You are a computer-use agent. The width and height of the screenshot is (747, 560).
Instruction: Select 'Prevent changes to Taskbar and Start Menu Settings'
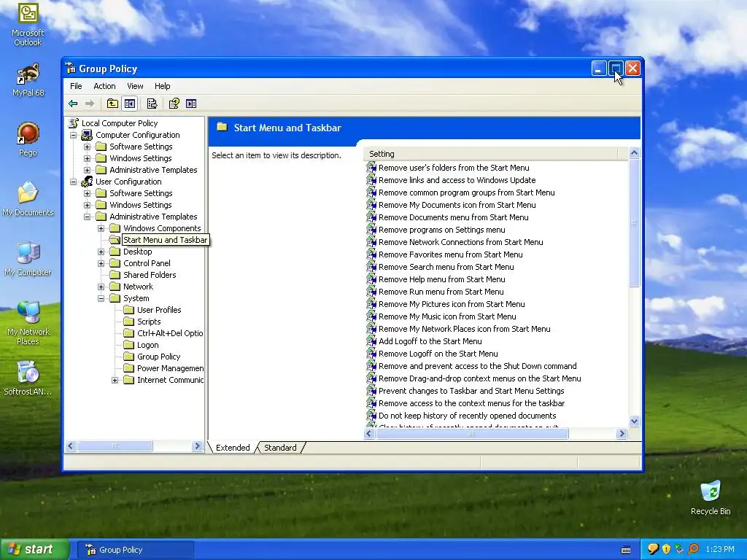[471, 391]
